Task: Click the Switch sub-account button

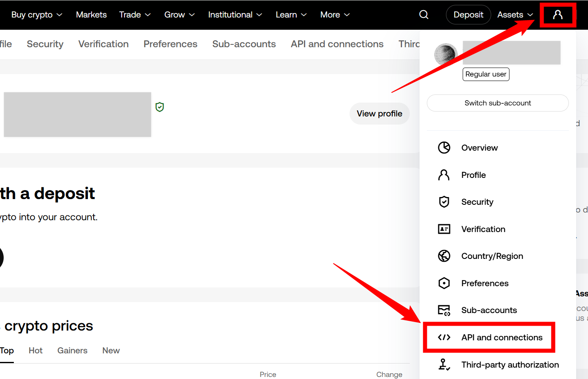Action: [497, 103]
